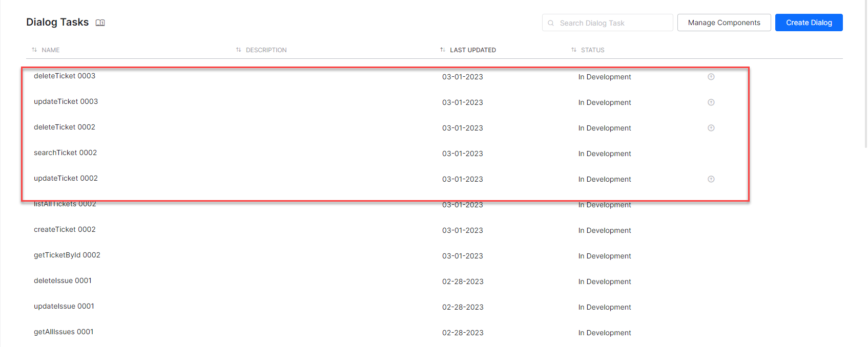This screenshot has width=868, height=347.
Task: Open the help book icon beside Dialog Tasks
Action: point(100,23)
